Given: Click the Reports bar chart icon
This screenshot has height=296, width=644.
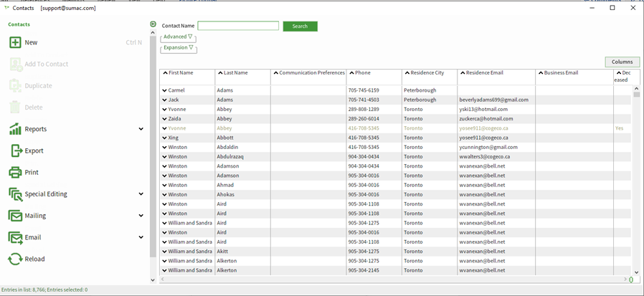Looking at the screenshot, I should click(x=15, y=129).
